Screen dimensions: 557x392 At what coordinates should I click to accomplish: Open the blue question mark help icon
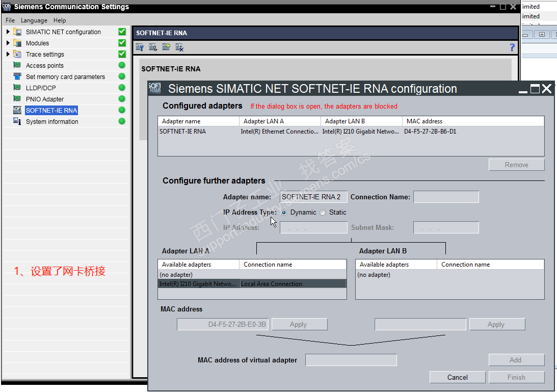(512, 47)
